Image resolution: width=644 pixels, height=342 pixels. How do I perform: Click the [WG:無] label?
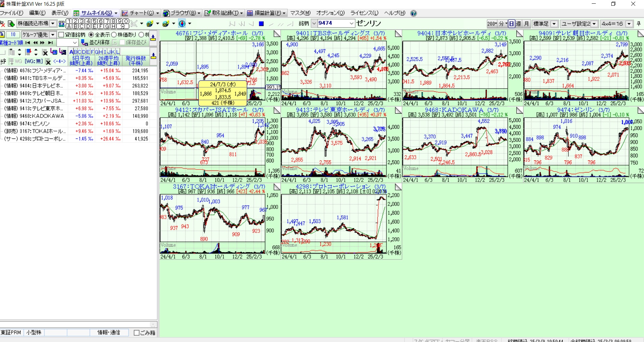click(34, 61)
